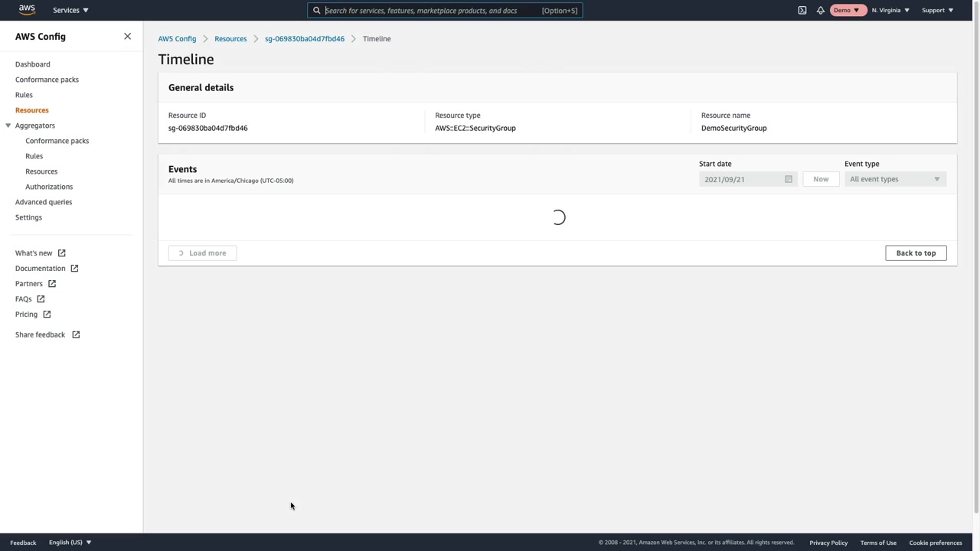Open Aggregators Conformance packs
The height and width of the screenshot is (551, 980).
(57, 141)
